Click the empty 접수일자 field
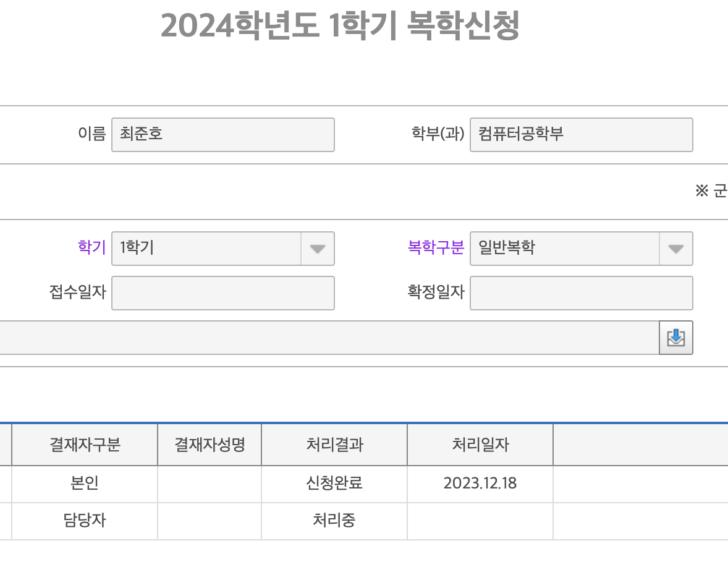 click(x=222, y=293)
